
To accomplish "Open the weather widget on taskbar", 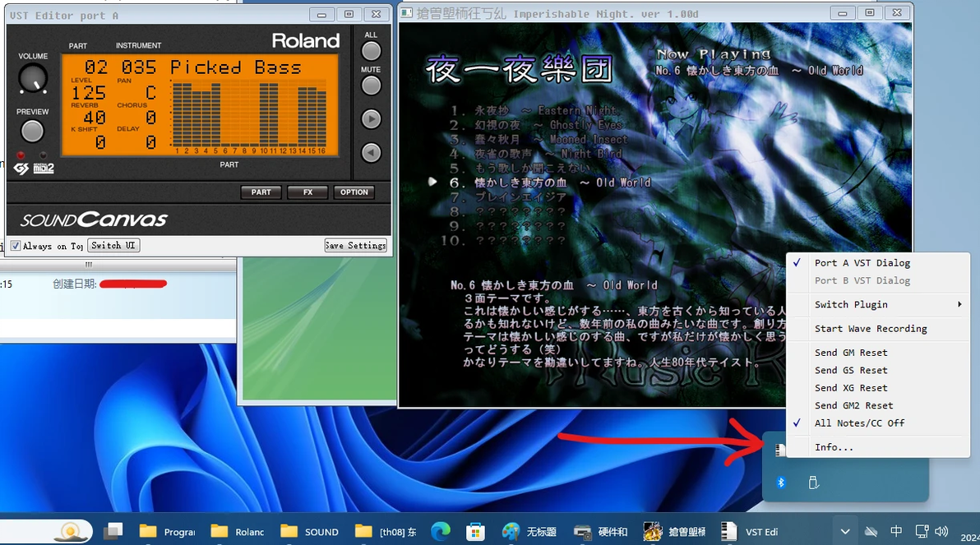I will click(x=71, y=532).
